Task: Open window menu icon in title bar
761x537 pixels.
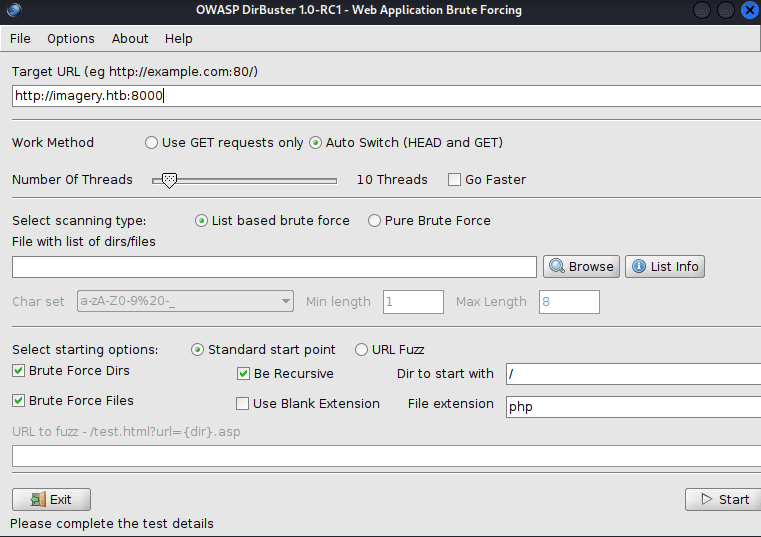Action: [x=11, y=10]
